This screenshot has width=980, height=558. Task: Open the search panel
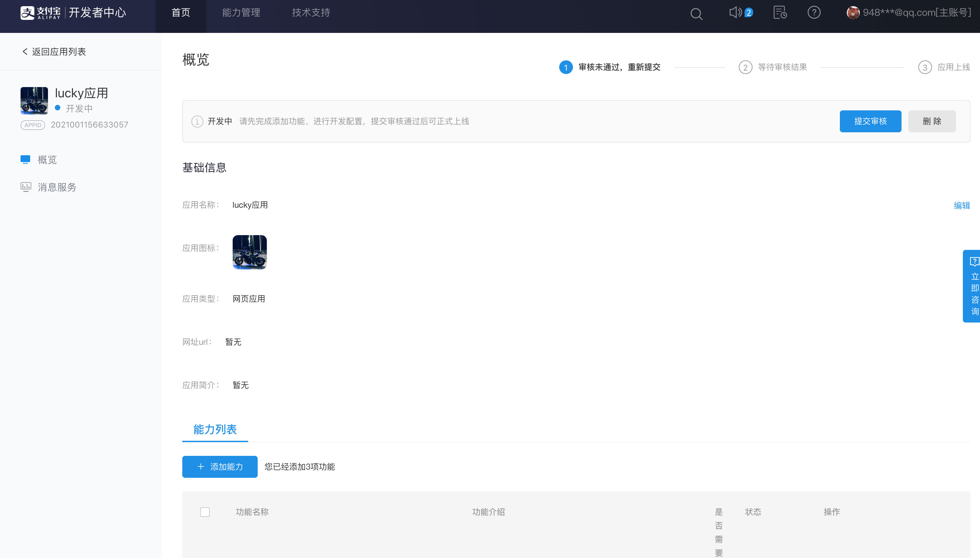[x=697, y=13]
